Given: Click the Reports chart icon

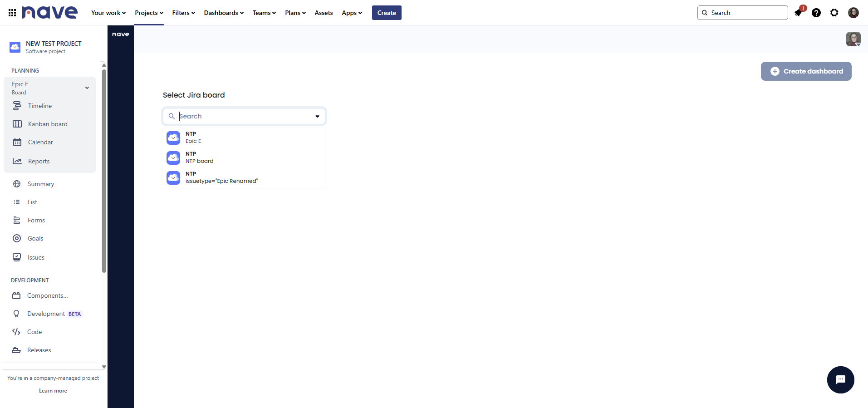Looking at the screenshot, I should point(17,161).
